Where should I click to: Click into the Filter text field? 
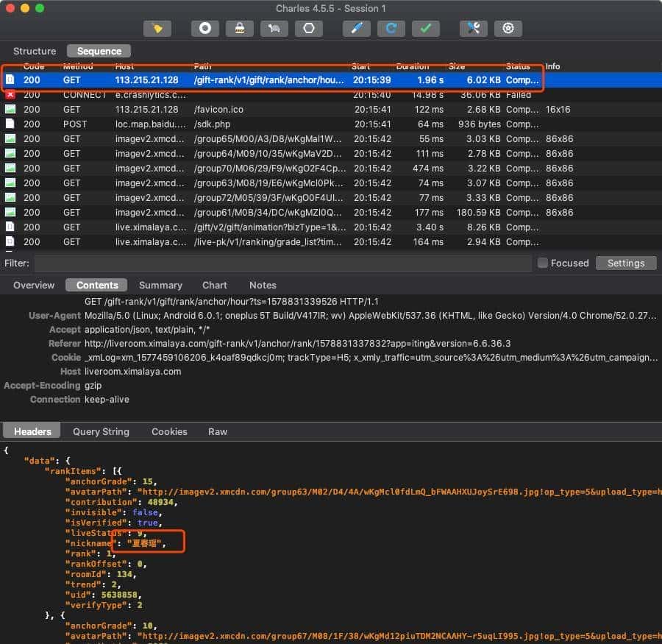coord(282,263)
